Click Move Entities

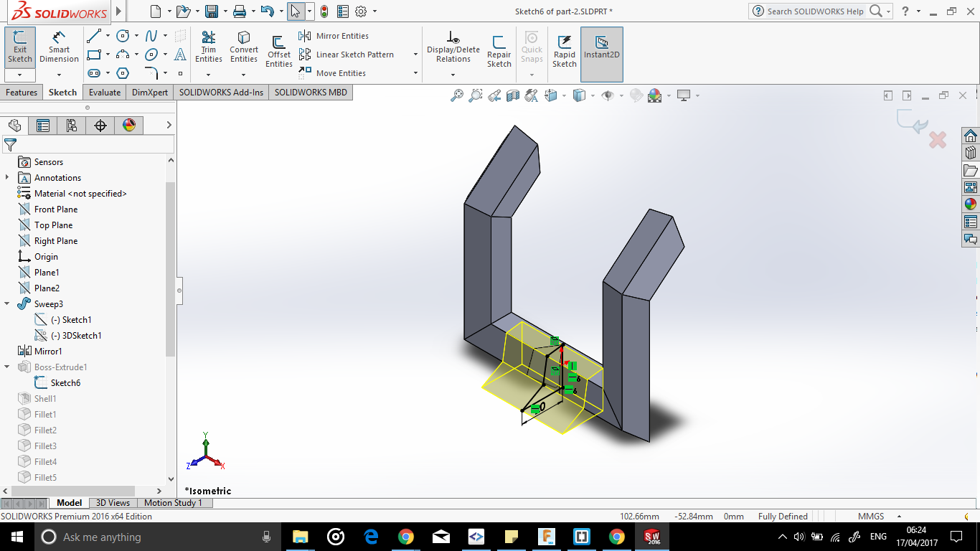(x=333, y=73)
